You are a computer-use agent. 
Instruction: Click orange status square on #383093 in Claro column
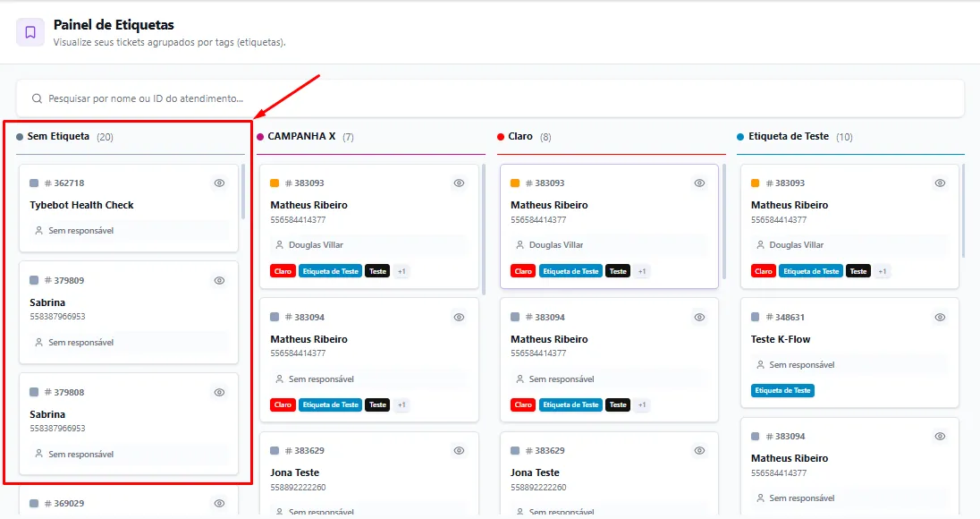click(x=515, y=183)
